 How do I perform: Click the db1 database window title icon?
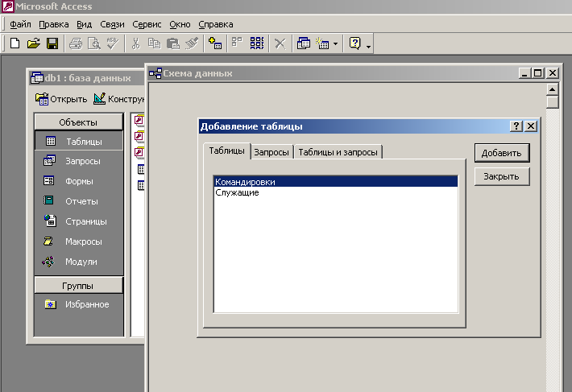[x=37, y=78]
